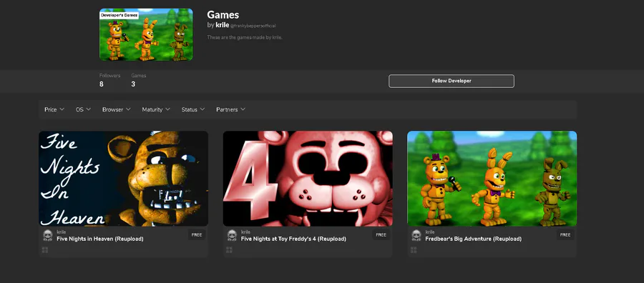Open the Status filter dropdown
The height and width of the screenshot is (283, 644).
click(193, 109)
